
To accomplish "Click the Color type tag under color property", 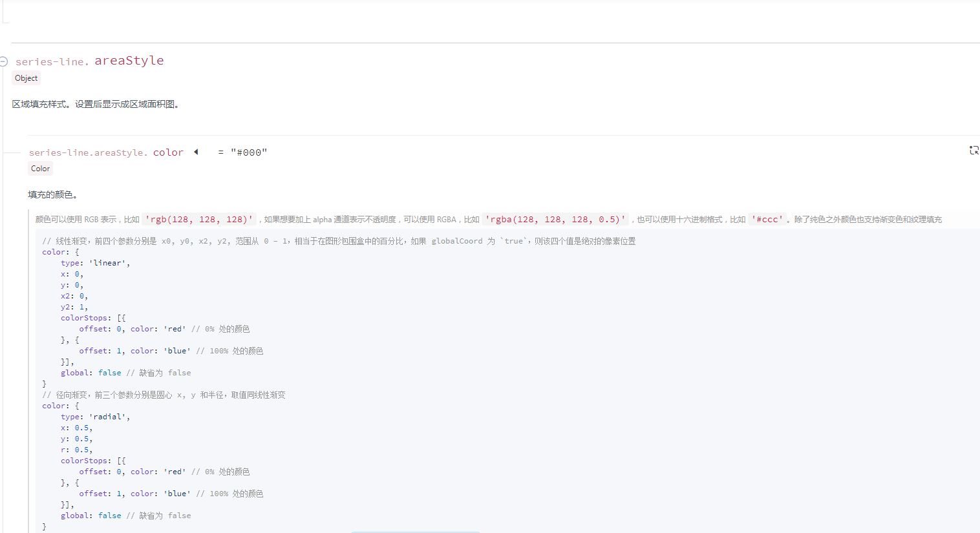I will [40, 169].
